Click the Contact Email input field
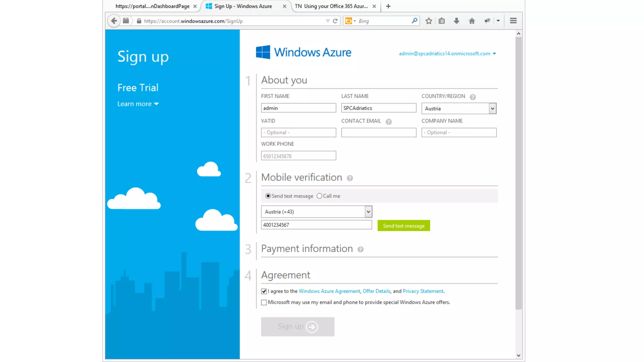 point(379,133)
